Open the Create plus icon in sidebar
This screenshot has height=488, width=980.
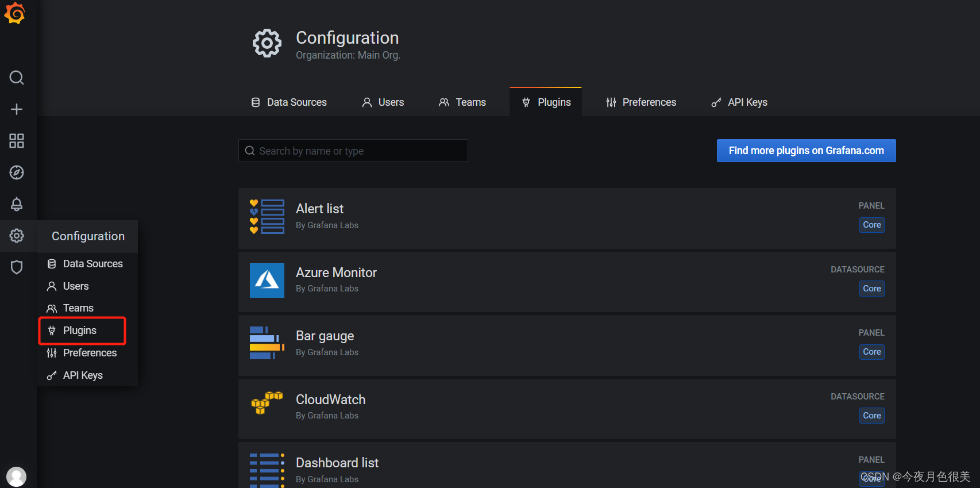point(17,109)
